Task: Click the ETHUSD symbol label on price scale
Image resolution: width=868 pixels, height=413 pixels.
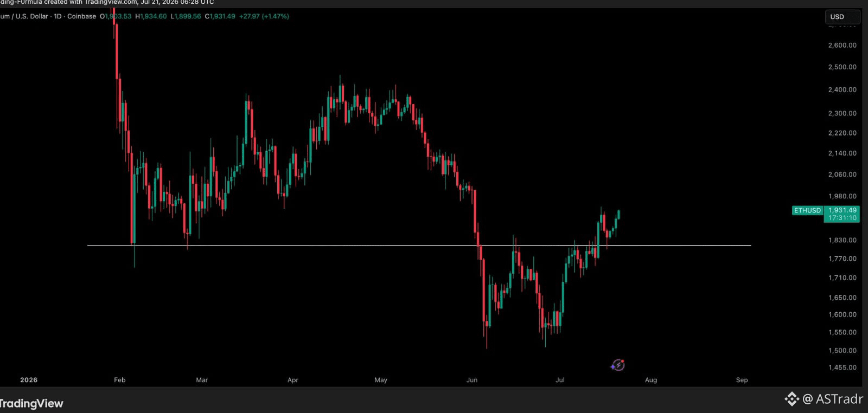Action: (x=807, y=210)
